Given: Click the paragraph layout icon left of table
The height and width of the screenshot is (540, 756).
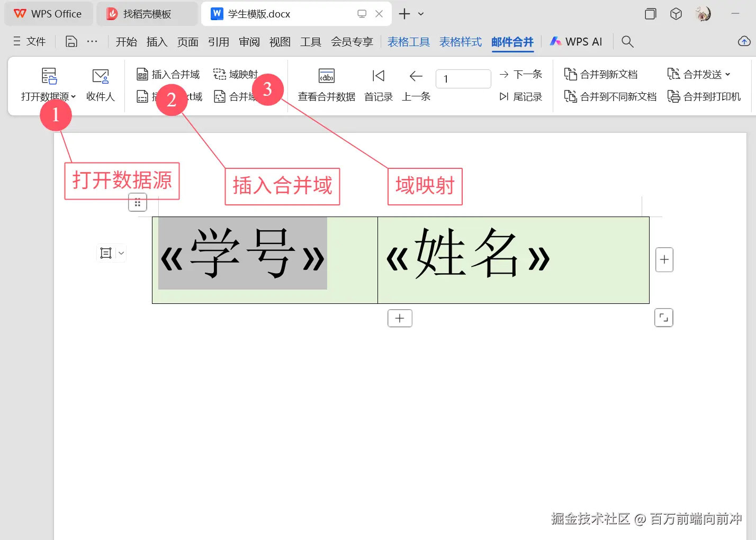Looking at the screenshot, I should [x=106, y=253].
